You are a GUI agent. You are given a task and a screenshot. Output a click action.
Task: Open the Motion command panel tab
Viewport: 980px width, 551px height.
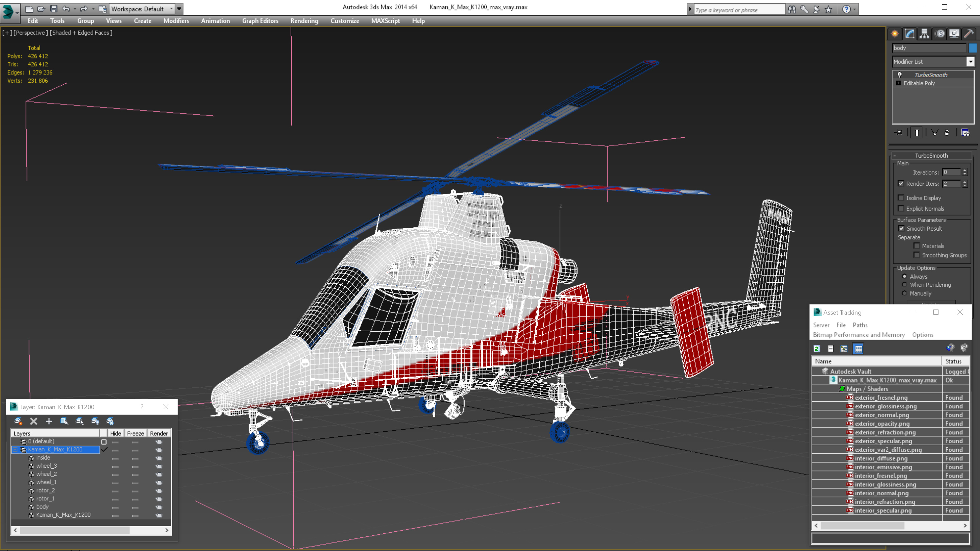tap(940, 34)
